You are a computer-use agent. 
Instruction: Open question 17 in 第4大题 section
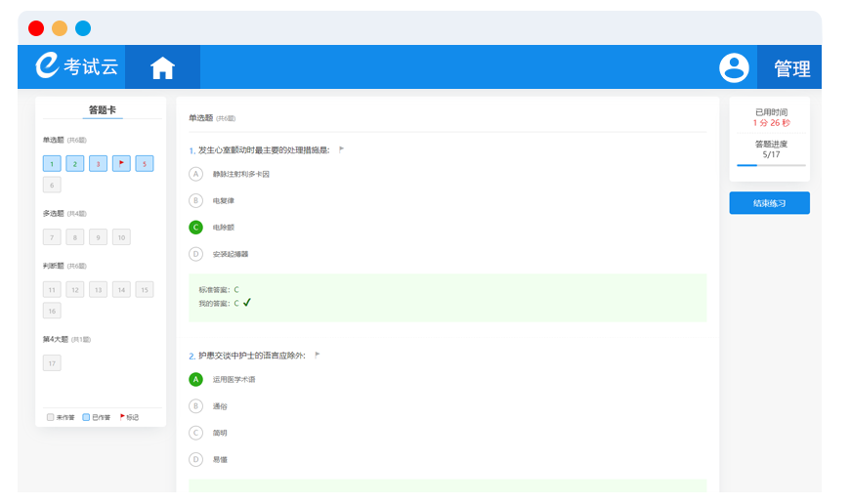tap(52, 363)
